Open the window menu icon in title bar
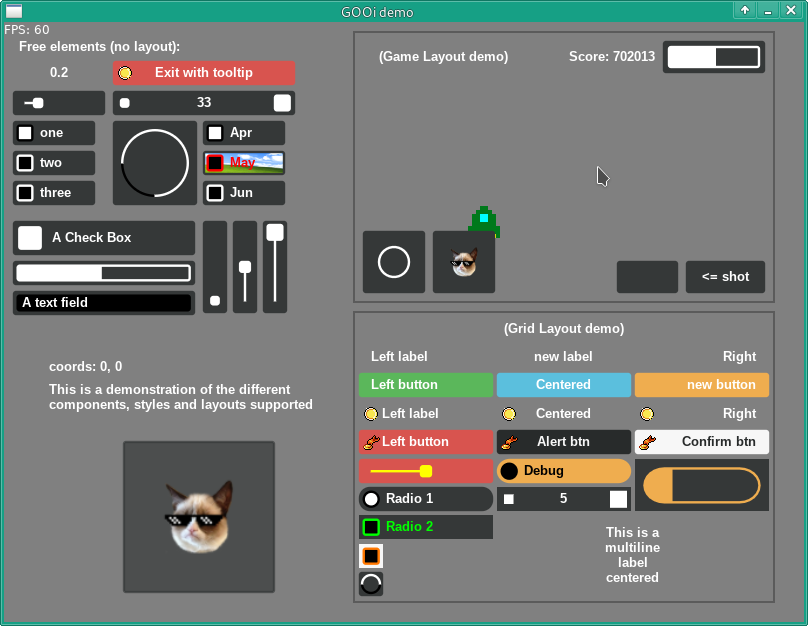 [14, 11]
